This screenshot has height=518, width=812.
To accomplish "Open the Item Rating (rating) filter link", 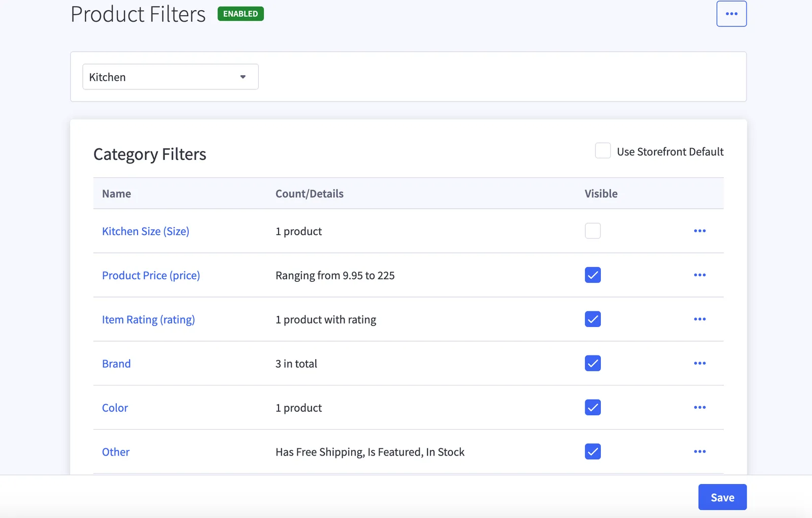I will (148, 320).
